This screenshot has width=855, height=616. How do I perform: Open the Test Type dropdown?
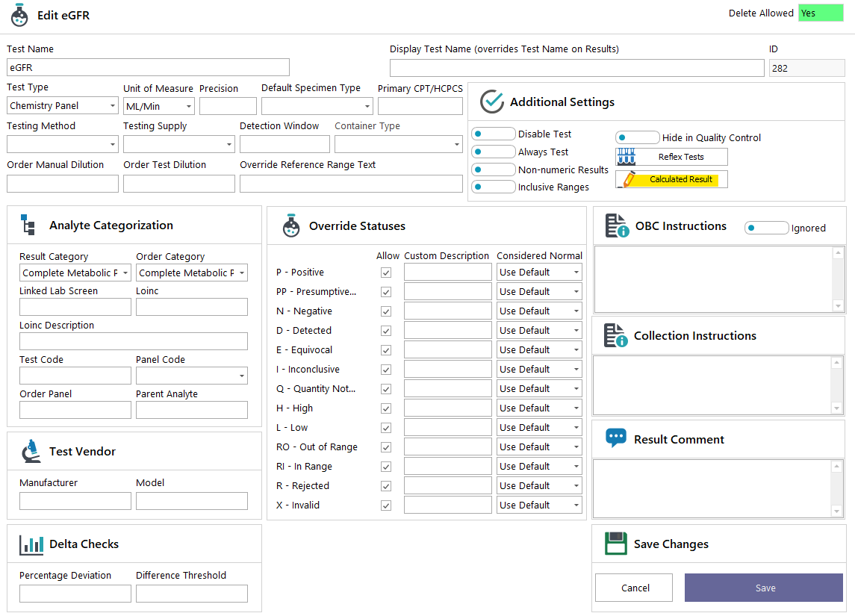coord(63,105)
